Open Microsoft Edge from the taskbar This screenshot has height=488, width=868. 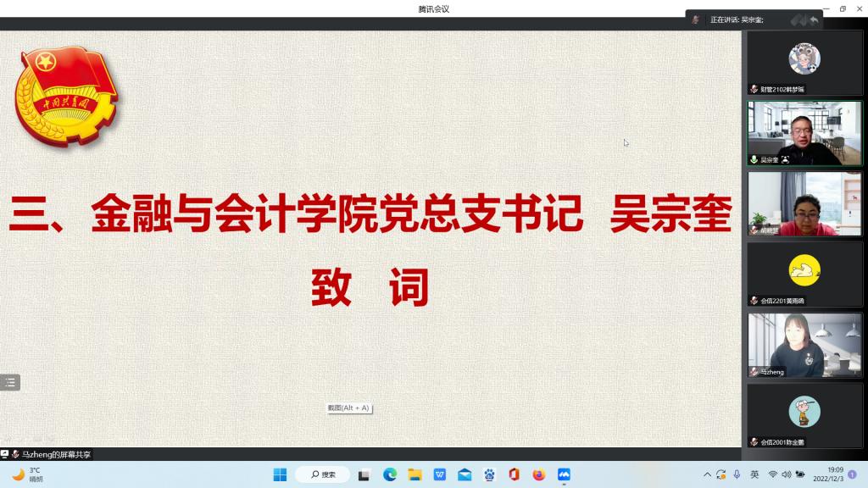(x=390, y=474)
